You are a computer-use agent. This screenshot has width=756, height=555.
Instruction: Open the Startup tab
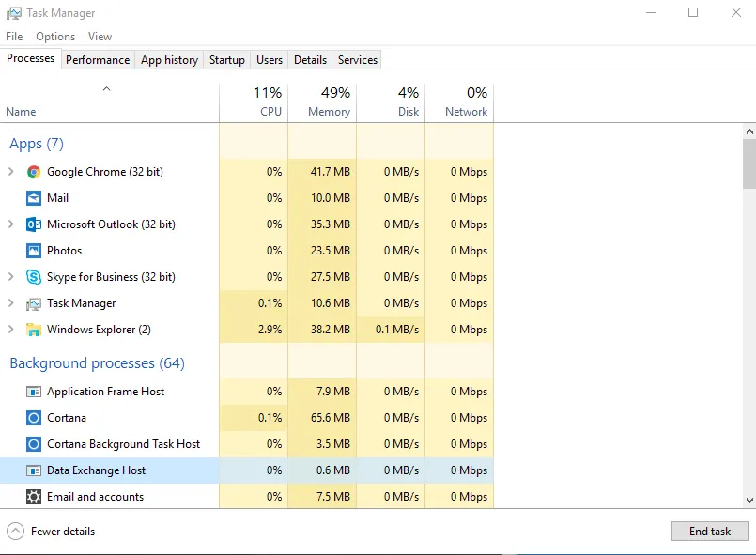pos(226,59)
